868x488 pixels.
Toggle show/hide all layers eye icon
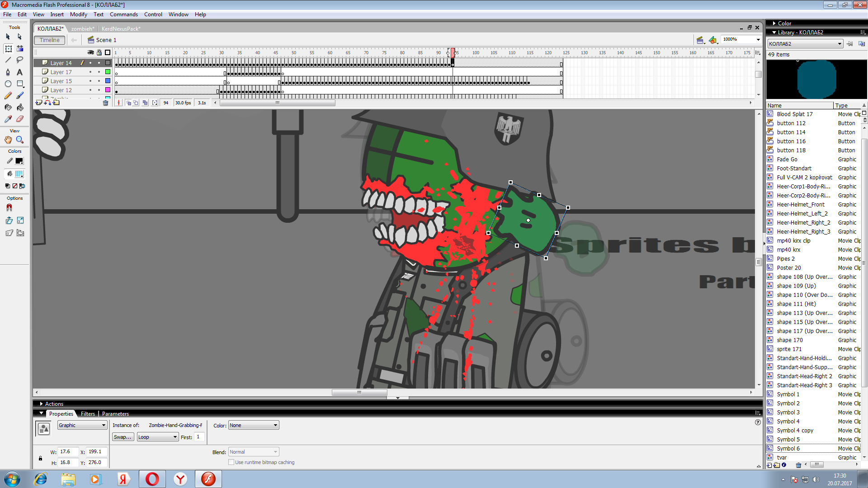tap(90, 52)
